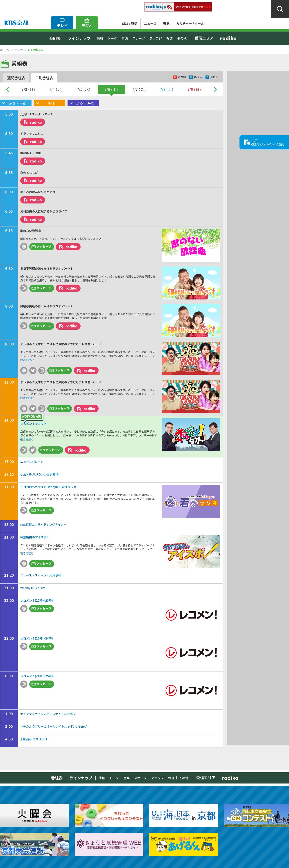Select the 週間番組表 tab
The image size is (289, 868).
[16, 78]
